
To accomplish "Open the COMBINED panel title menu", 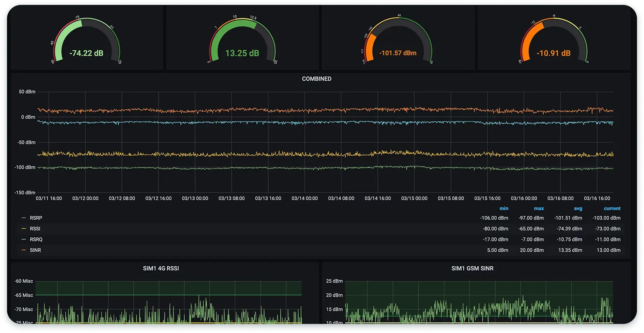I will (x=317, y=79).
